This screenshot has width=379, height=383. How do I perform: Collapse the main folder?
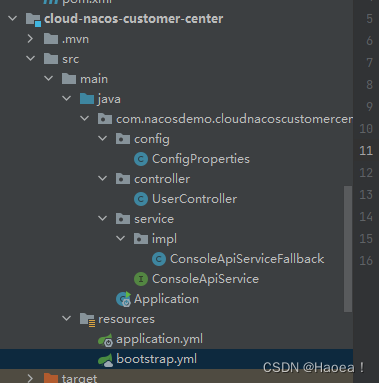(49, 79)
